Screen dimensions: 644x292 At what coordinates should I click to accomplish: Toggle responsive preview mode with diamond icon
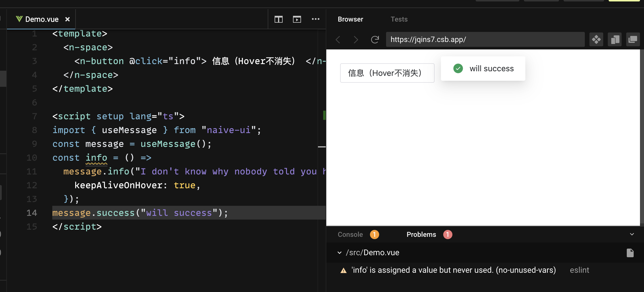[596, 39]
